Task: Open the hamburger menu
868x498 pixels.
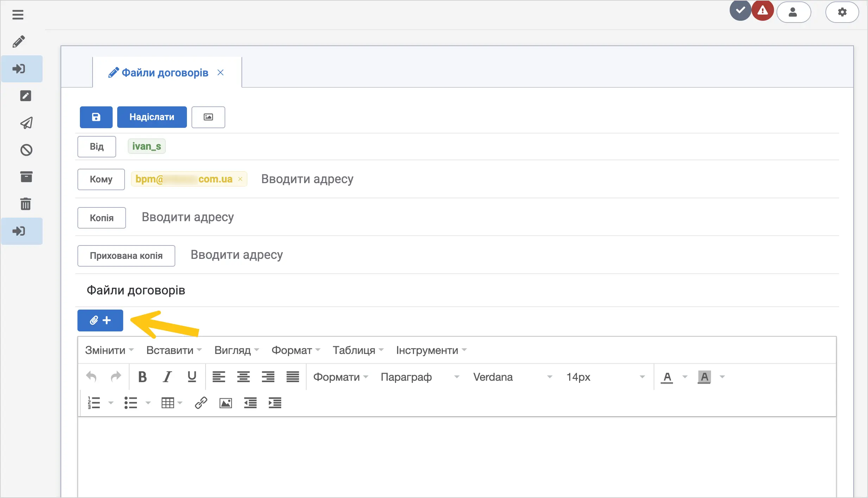Action: [x=18, y=14]
